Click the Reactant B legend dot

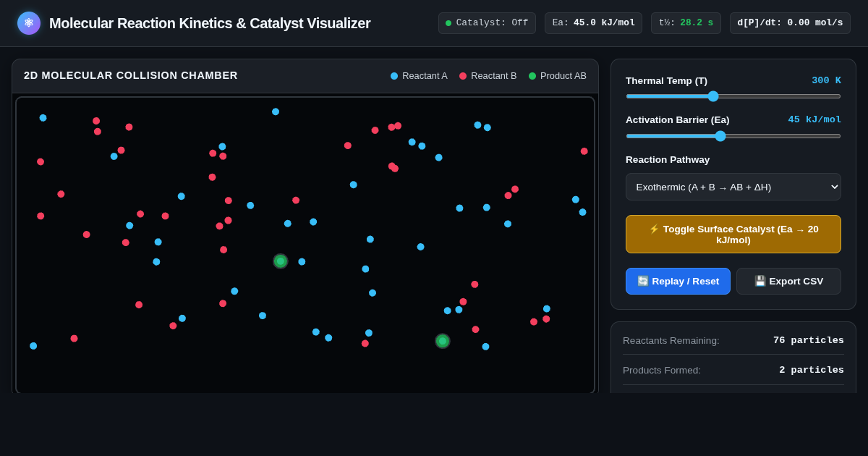[463, 76]
